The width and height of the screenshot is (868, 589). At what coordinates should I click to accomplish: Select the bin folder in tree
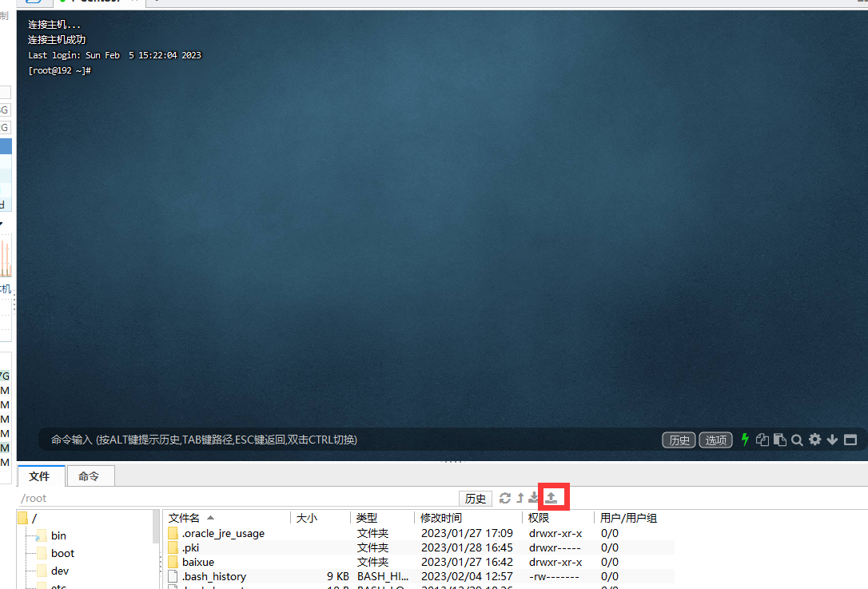pyautogui.click(x=58, y=535)
